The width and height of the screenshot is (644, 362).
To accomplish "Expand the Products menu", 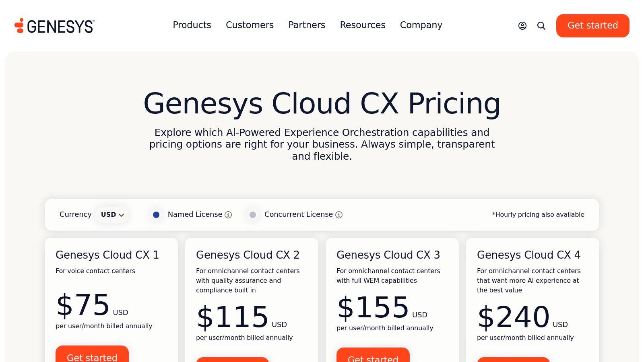I will coord(192,25).
